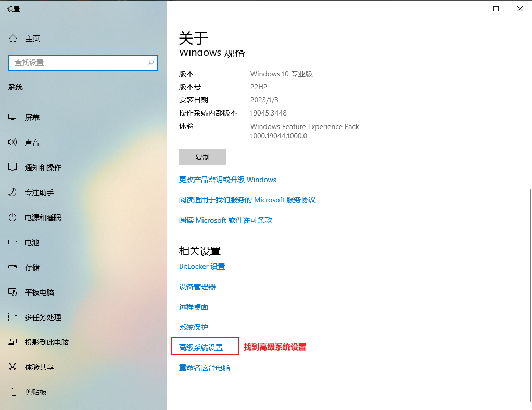
Task: Select the 体验共享 label
Action: click(x=40, y=367)
